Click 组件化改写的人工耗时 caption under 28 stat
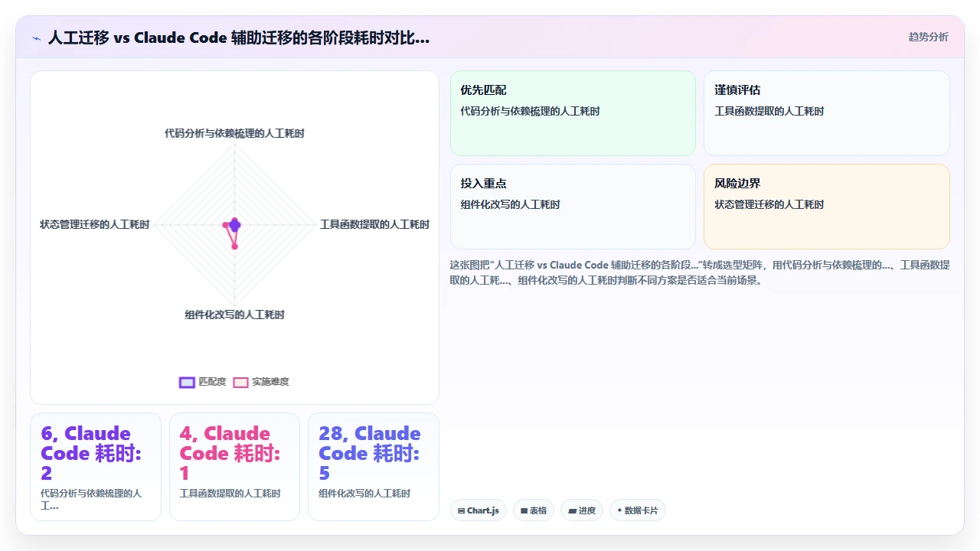This screenshot has width=980, height=551. pyautogui.click(x=364, y=494)
